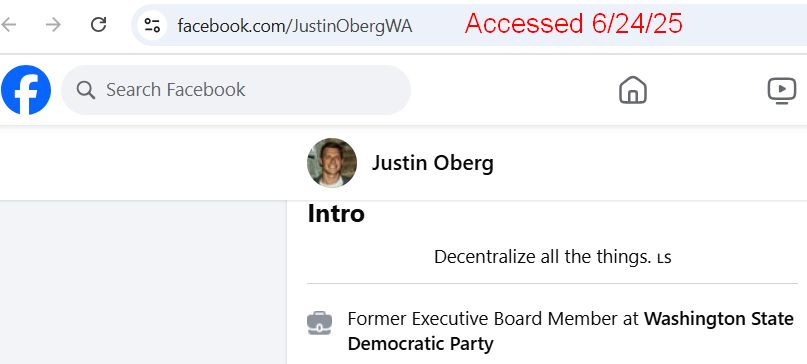Click Justin Oberg's profile picture thumbnail
The width and height of the screenshot is (807, 364).
(332, 163)
